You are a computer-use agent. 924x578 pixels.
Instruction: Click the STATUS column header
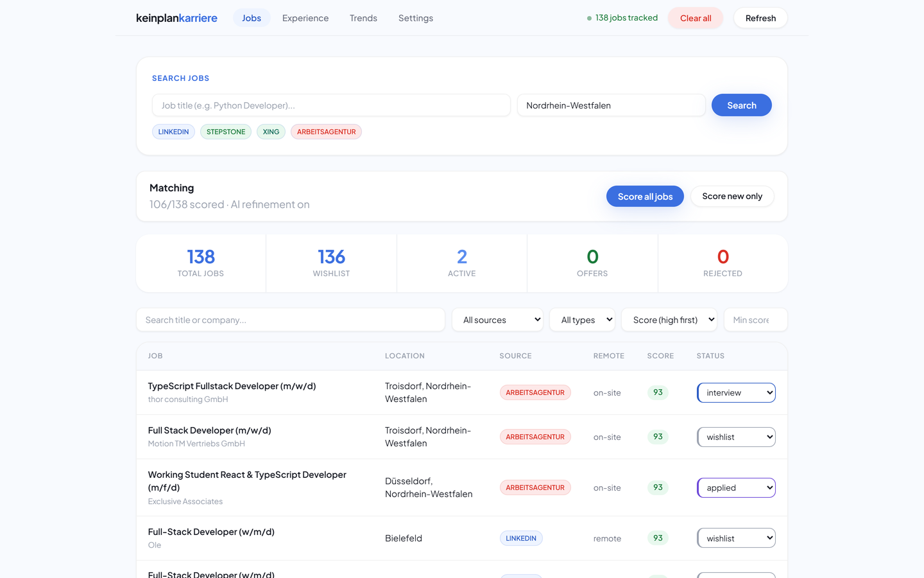pos(710,356)
